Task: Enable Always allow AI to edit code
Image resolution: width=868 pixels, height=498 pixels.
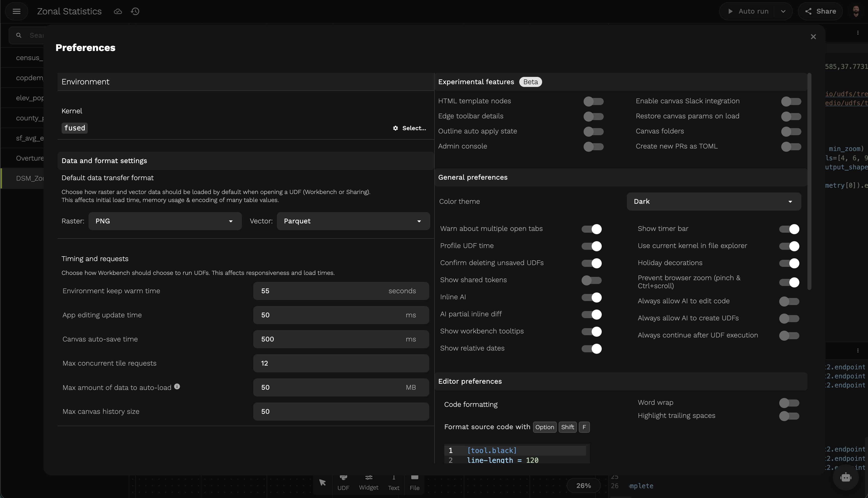Action: click(789, 301)
